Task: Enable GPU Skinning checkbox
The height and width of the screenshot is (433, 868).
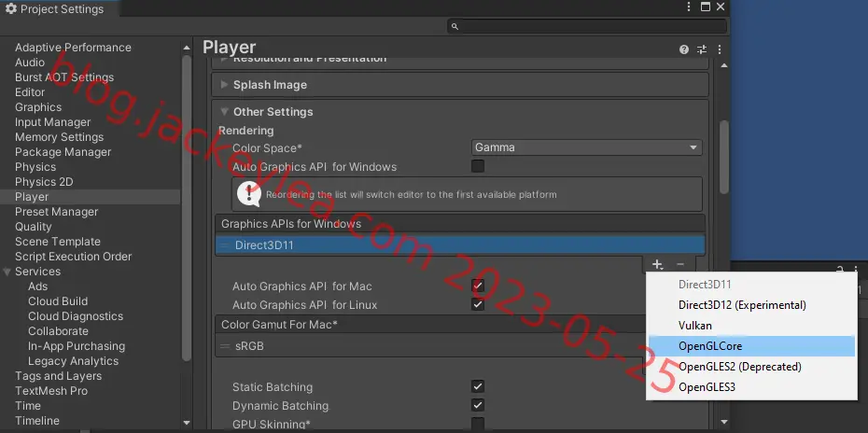Action: click(x=477, y=425)
